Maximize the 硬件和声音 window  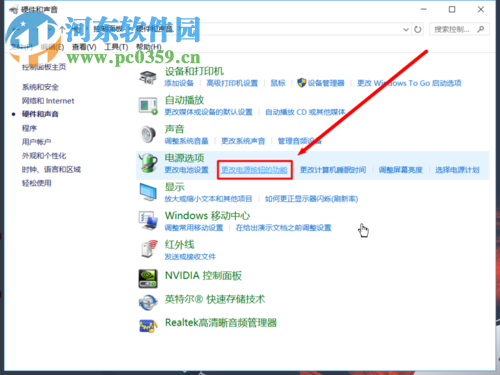pos(452,9)
